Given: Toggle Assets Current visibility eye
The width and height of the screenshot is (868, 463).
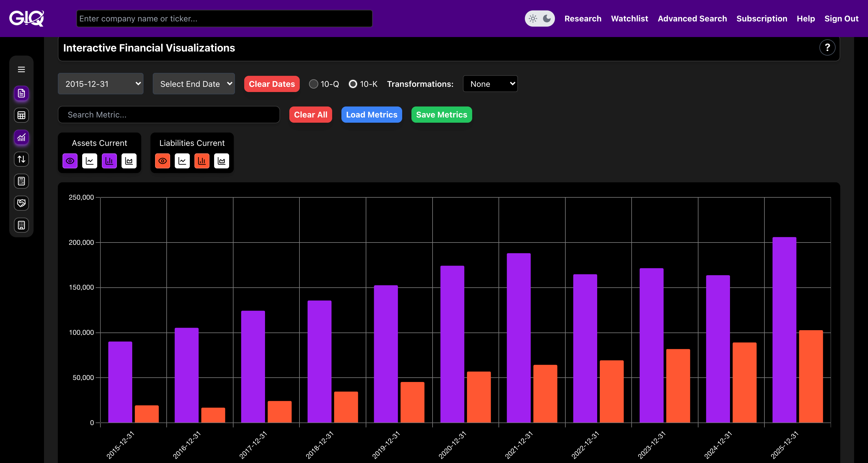Looking at the screenshot, I should pyautogui.click(x=70, y=161).
